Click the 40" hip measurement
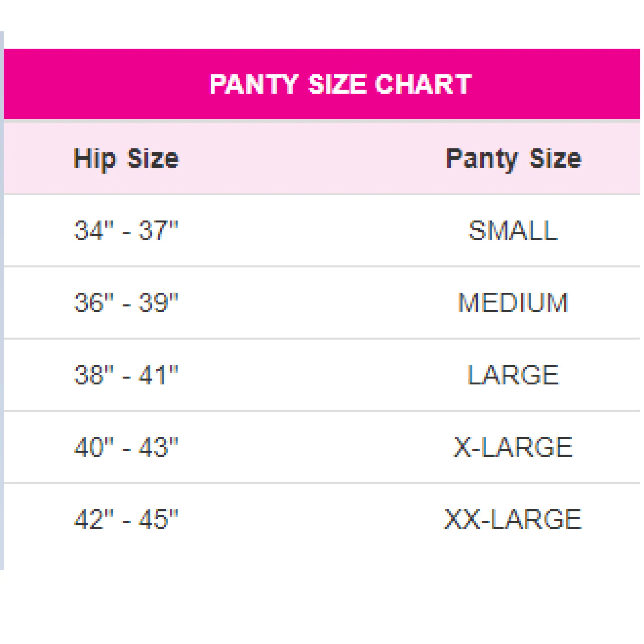This screenshot has height=644, width=644. tap(93, 447)
